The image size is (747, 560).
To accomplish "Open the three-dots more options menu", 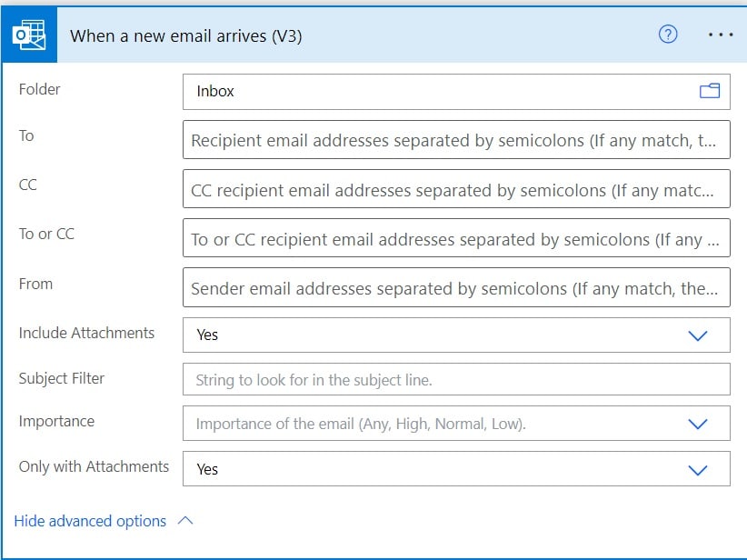I will point(721,35).
